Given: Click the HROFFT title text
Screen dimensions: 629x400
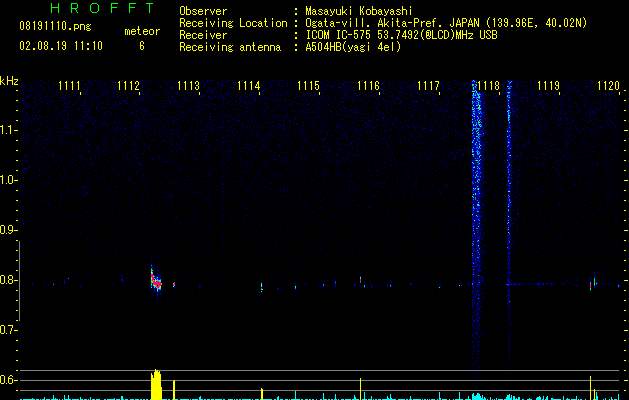Looking at the screenshot, I should [x=103, y=8].
